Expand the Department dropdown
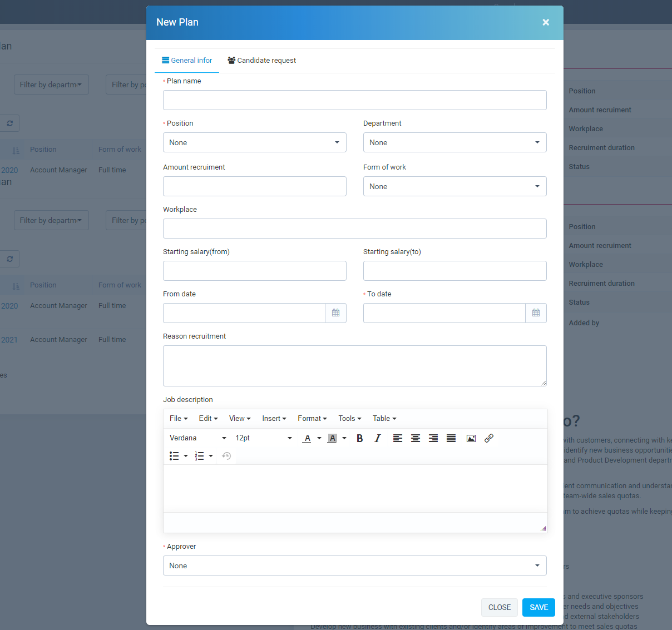 [454, 142]
